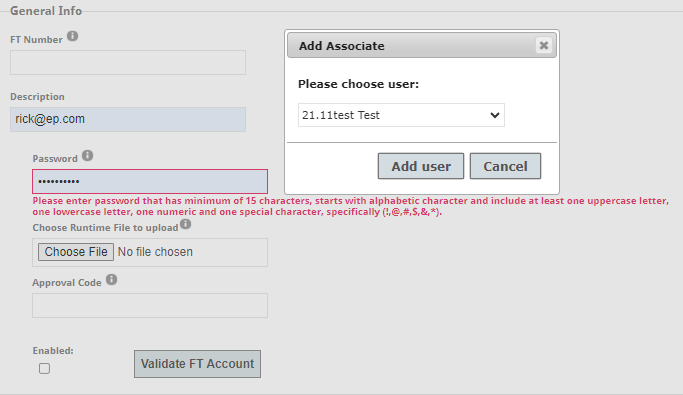683x395 pixels.
Task: Click the Approval Code info icon
Action: tap(112, 280)
